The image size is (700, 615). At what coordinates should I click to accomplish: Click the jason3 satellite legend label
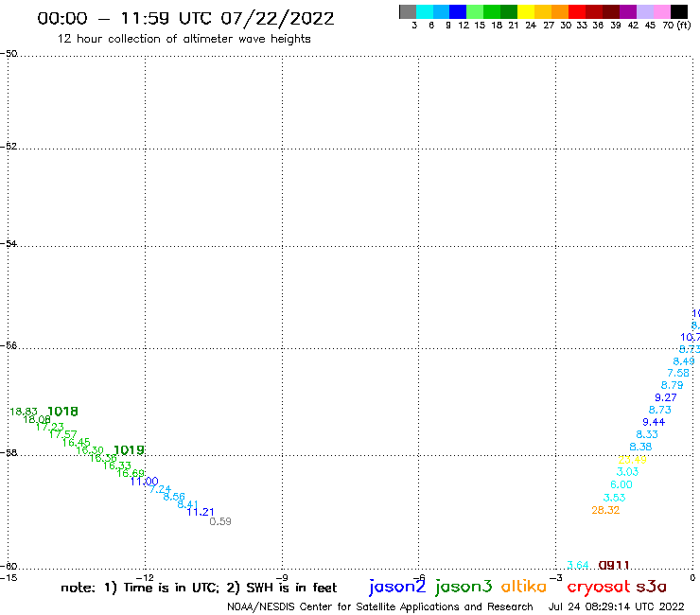click(464, 587)
